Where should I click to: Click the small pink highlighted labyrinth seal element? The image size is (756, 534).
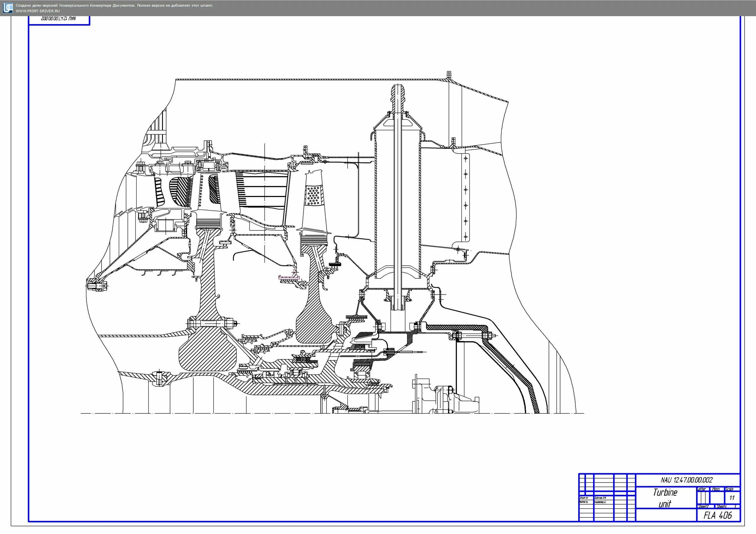(289, 277)
